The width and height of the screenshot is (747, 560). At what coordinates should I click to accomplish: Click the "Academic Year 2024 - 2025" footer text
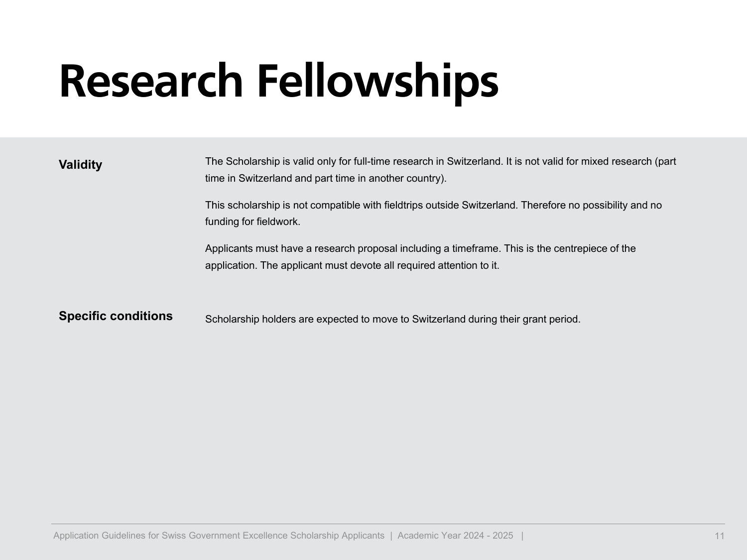[x=455, y=536]
